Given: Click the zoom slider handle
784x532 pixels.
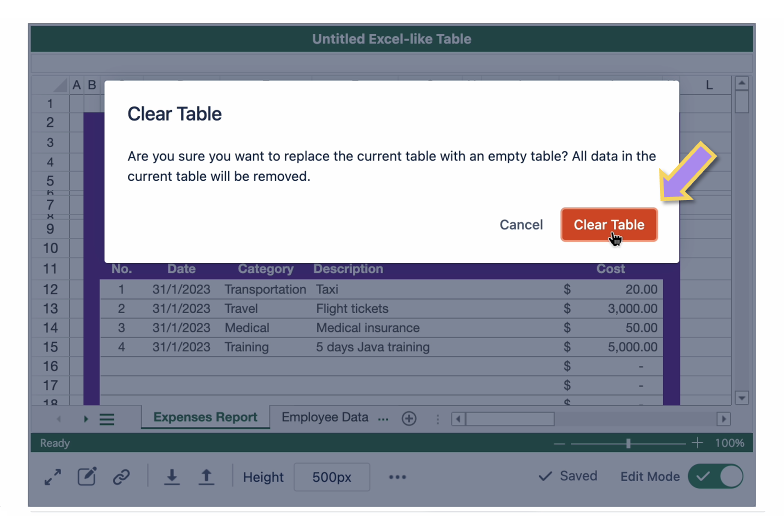Looking at the screenshot, I should (x=628, y=443).
